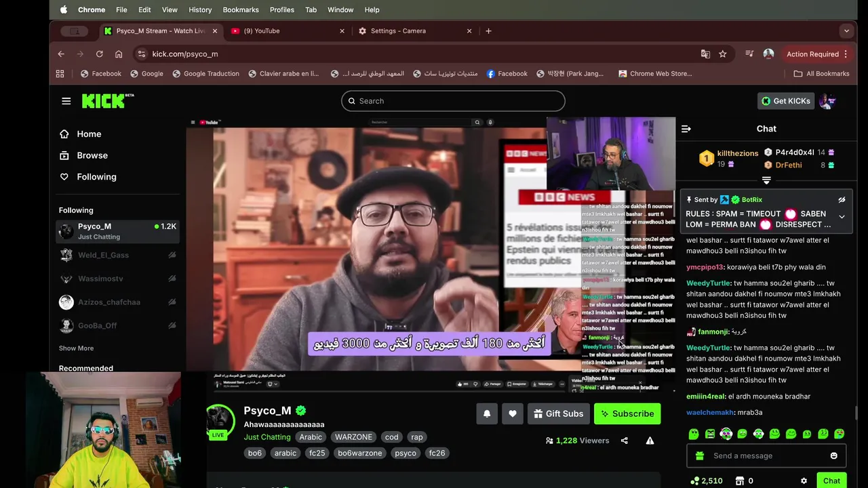Expand the gift leaderboard down arrow
This screenshot has height=488, width=868.
766,180
